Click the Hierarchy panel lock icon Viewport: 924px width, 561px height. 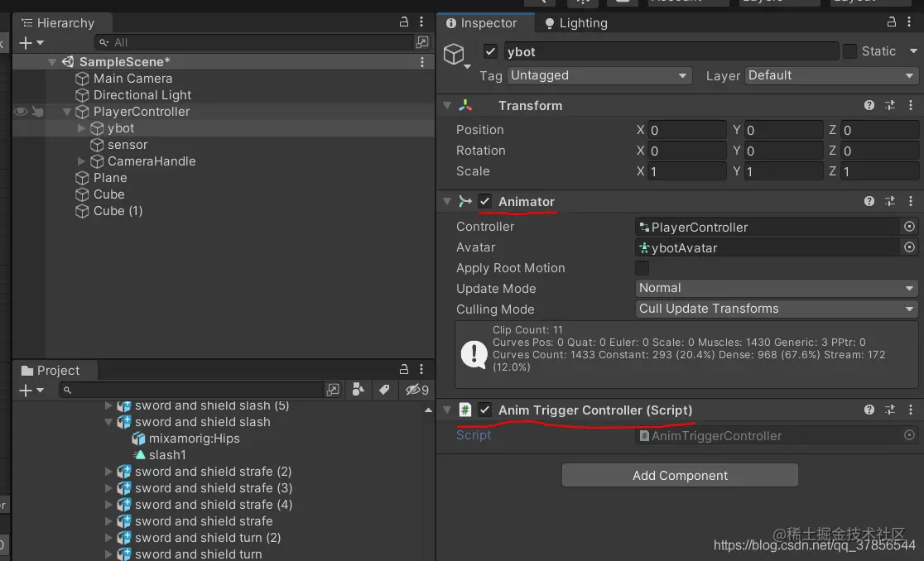[404, 22]
